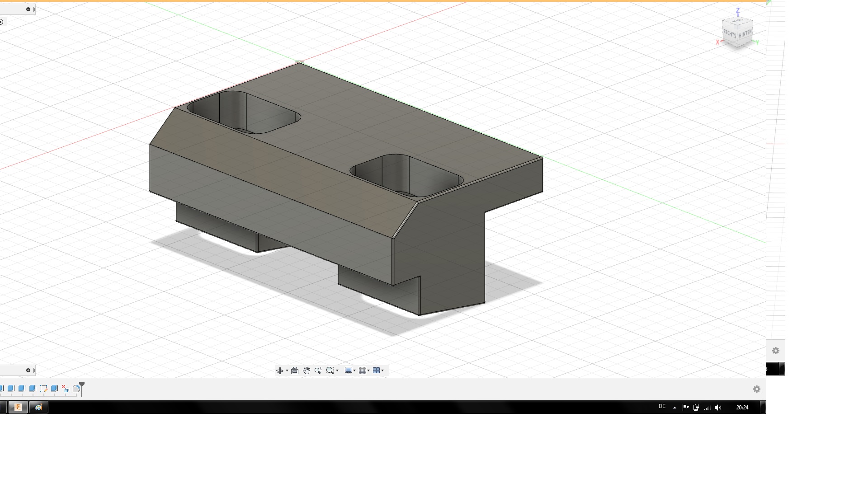Click the Zoom Window fit icon
Image resolution: width=868 pixels, height=488 pixels.
pos(330,371)
